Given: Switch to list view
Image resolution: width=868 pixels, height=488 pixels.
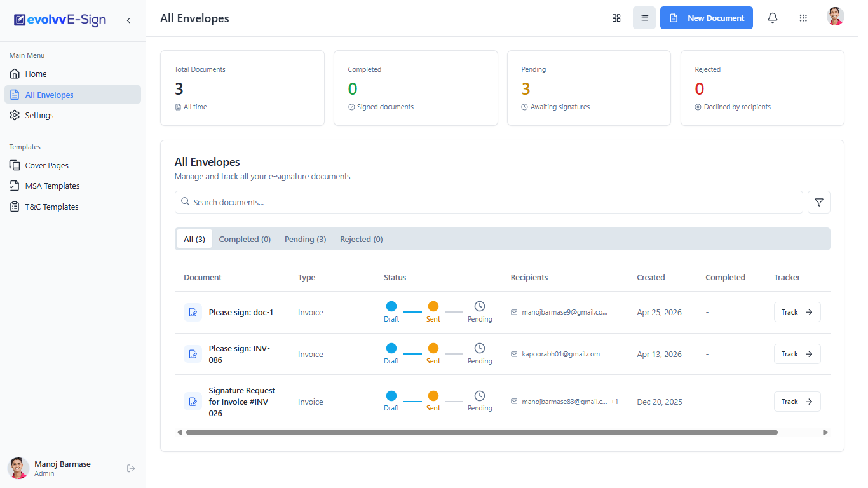Looking at the screenshot, I should [644, 18].
